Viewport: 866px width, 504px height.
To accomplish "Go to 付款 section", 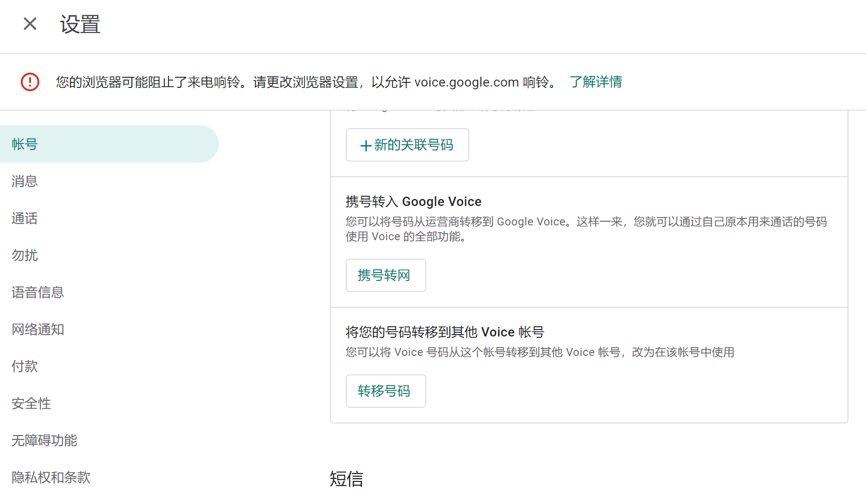I will point(25,366).
